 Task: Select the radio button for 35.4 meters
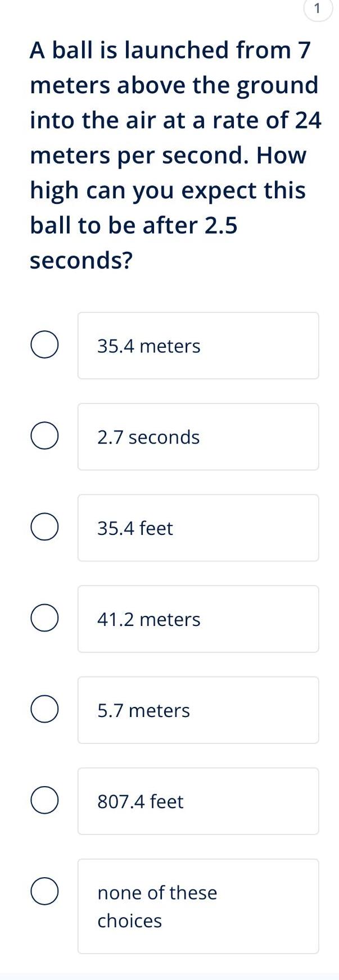coord(44,345)
